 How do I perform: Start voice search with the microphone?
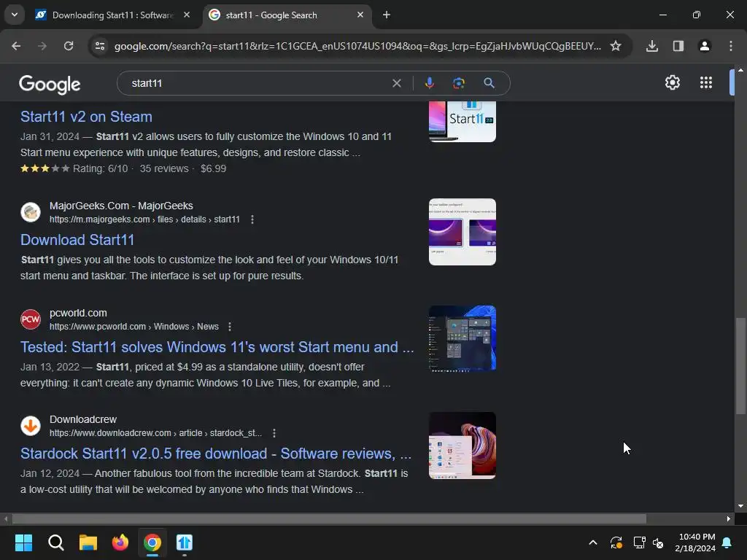pyautogui.click(x=429, y=83)
